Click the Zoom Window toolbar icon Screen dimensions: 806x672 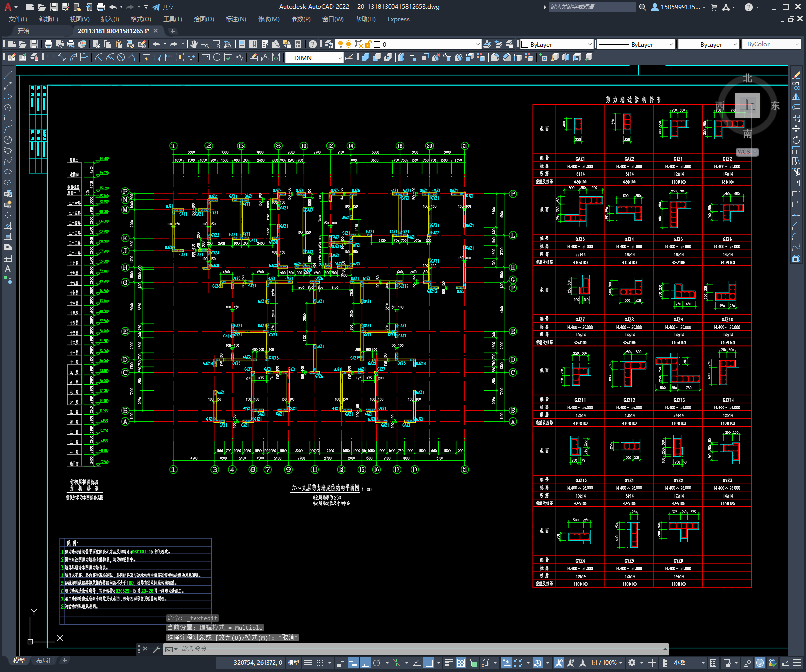(x=216, y=44)
